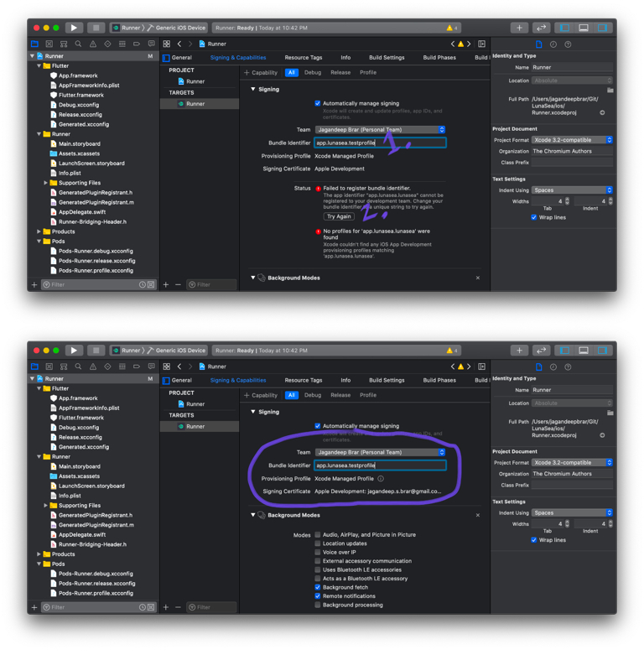Enable Background processing mode checkbox
Image resolution: width=644 pixels, height=655 pixels.
318,605
